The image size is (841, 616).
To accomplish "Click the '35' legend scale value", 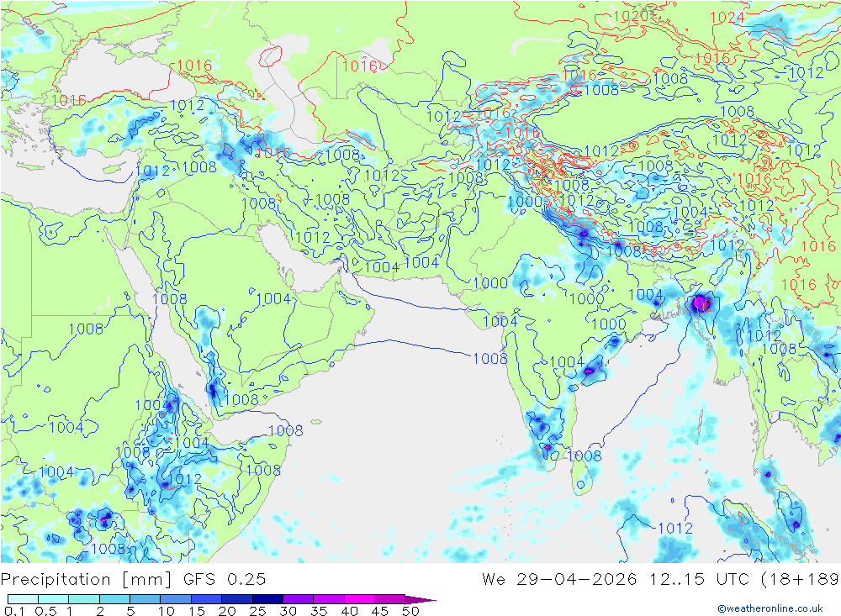I will click(319, 611).
